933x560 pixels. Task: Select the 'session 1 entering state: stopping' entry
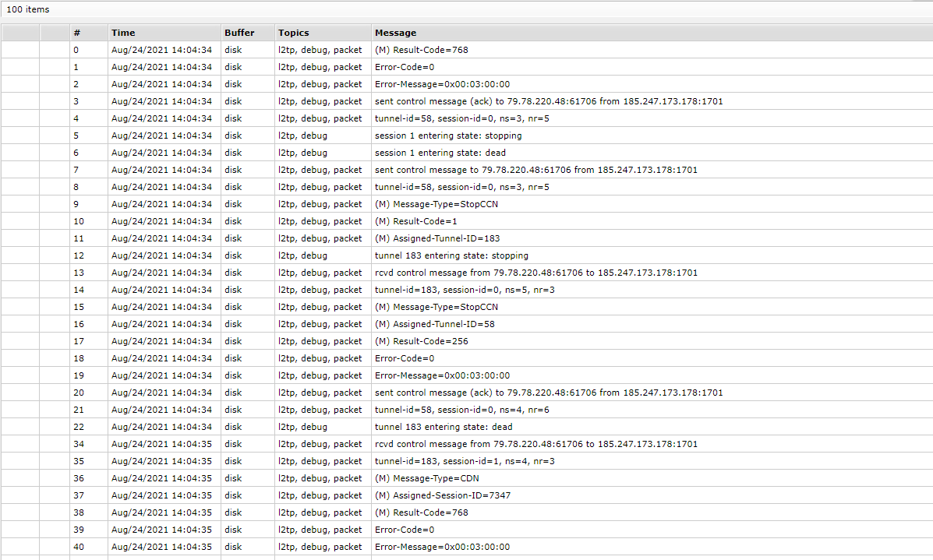(448, 136)
